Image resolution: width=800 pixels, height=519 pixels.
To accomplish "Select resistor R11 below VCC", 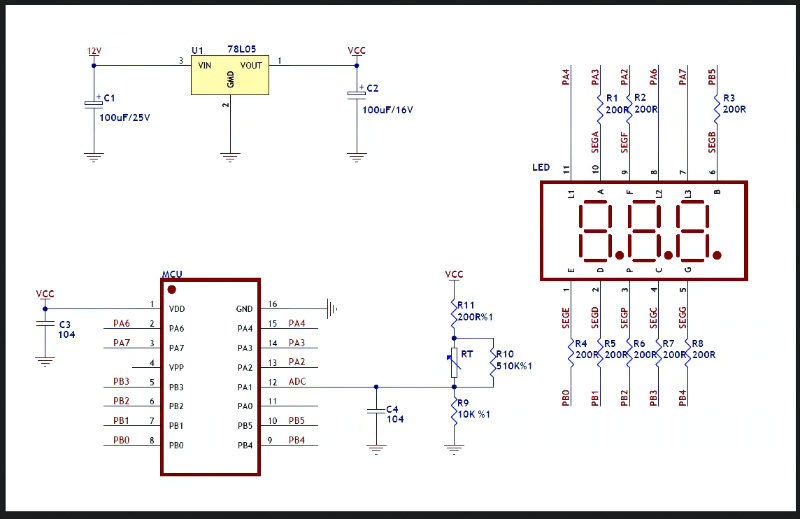I will pos(454,312).
